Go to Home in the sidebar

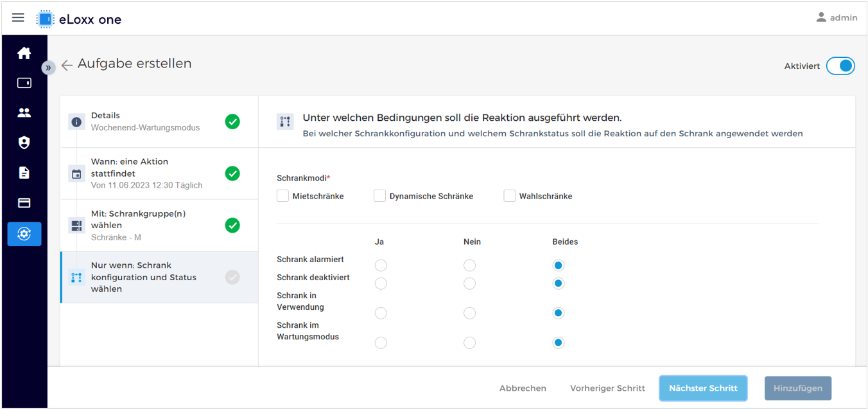pyautogui.click(x=24, y=53)
